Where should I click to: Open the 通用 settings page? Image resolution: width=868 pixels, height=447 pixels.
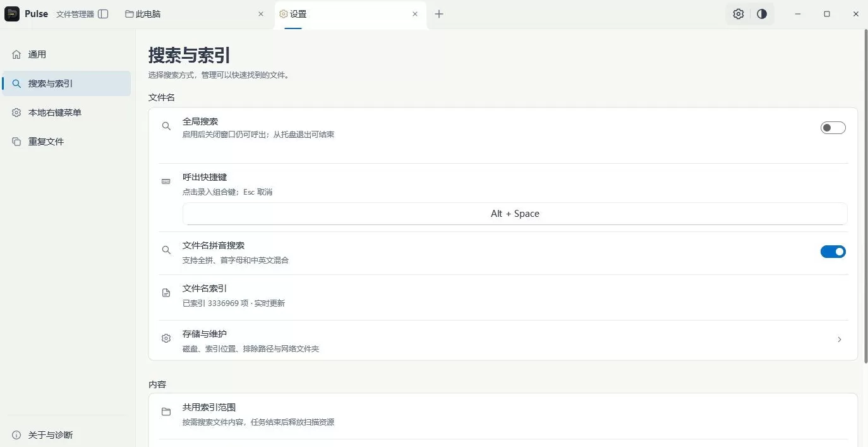(x=66, y=54)
